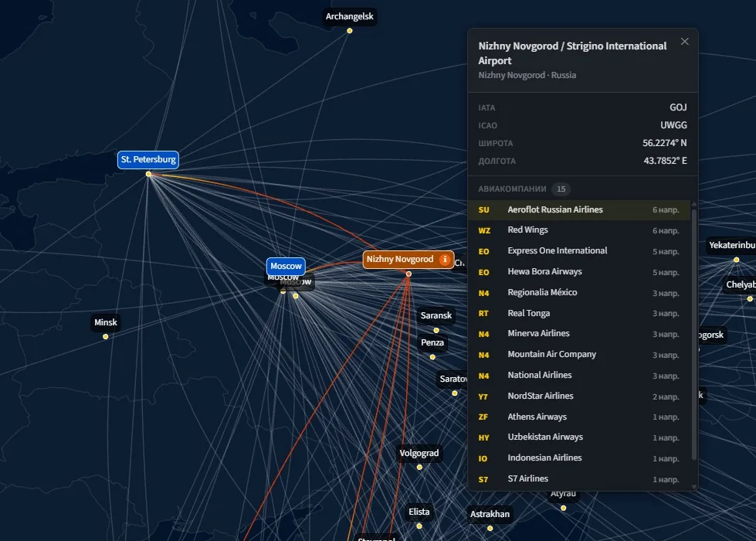Close the Nizhny Novgorod airport info panel
The image size is (756, 541).
[x=684, y=42]
